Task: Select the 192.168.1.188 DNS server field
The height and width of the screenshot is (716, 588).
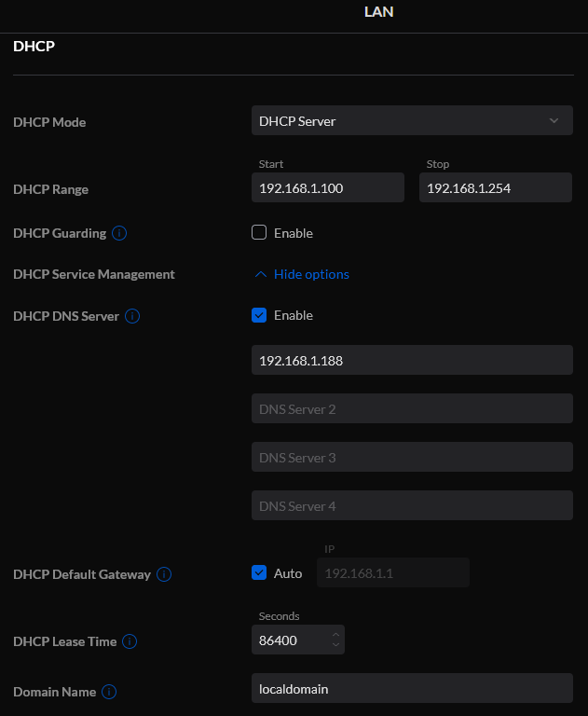Action: click(412, 360)
